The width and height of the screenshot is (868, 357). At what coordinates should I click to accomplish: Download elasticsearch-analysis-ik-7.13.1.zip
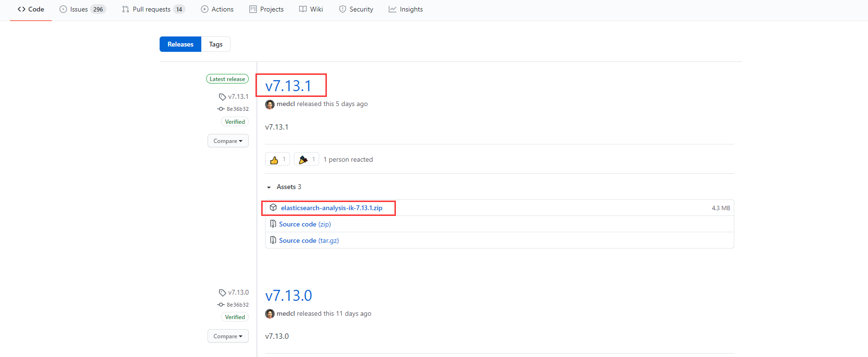[332, 208]
